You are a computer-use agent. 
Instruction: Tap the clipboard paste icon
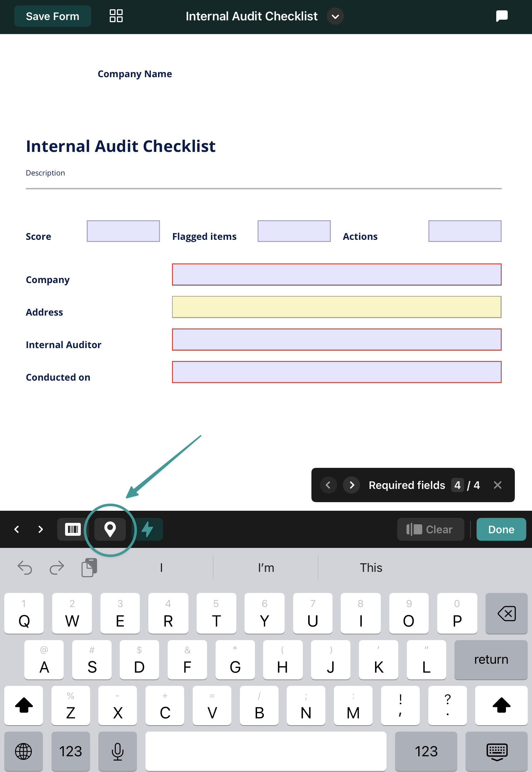(89, 568)
